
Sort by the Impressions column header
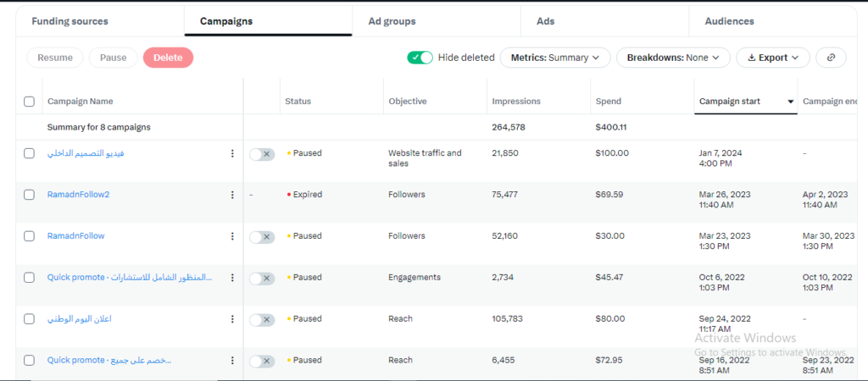[515, 102]
